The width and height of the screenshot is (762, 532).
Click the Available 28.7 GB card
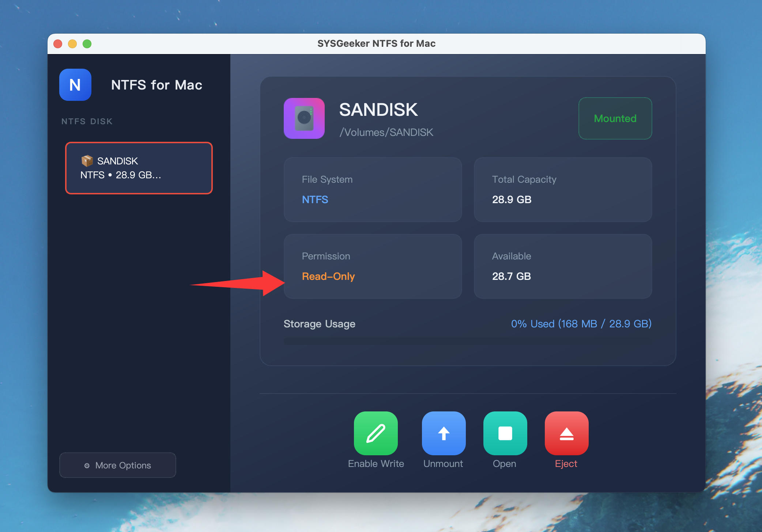click(x=563, y=266)
